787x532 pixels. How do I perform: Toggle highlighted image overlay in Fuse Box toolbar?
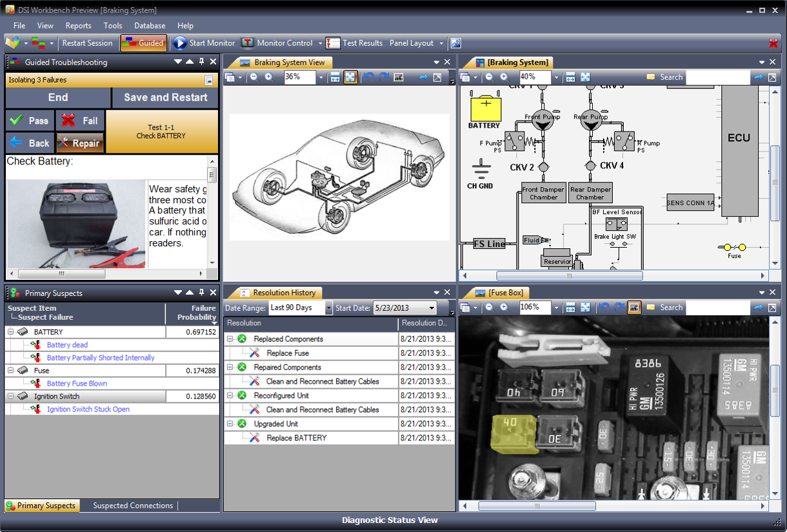634,308
